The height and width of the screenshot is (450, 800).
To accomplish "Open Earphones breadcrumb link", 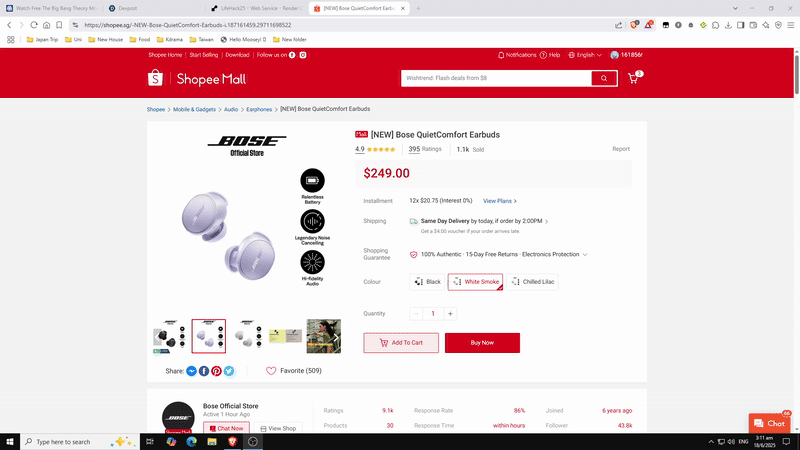I will [259, 110].
